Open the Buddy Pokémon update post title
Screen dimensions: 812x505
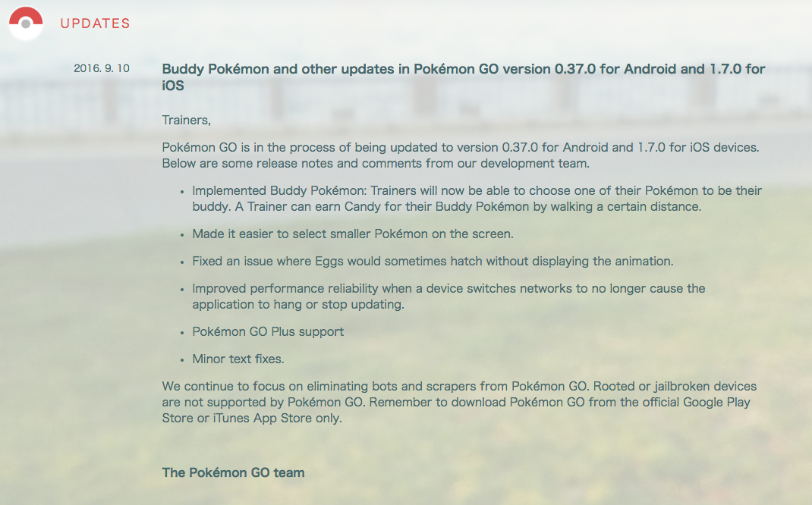click(x=464, y=77)
